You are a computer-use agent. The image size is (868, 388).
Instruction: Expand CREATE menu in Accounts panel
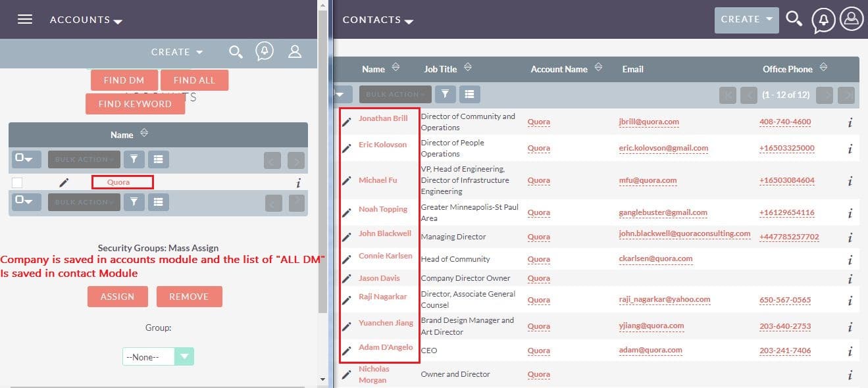pyautogui.click(x=177, y=52)
